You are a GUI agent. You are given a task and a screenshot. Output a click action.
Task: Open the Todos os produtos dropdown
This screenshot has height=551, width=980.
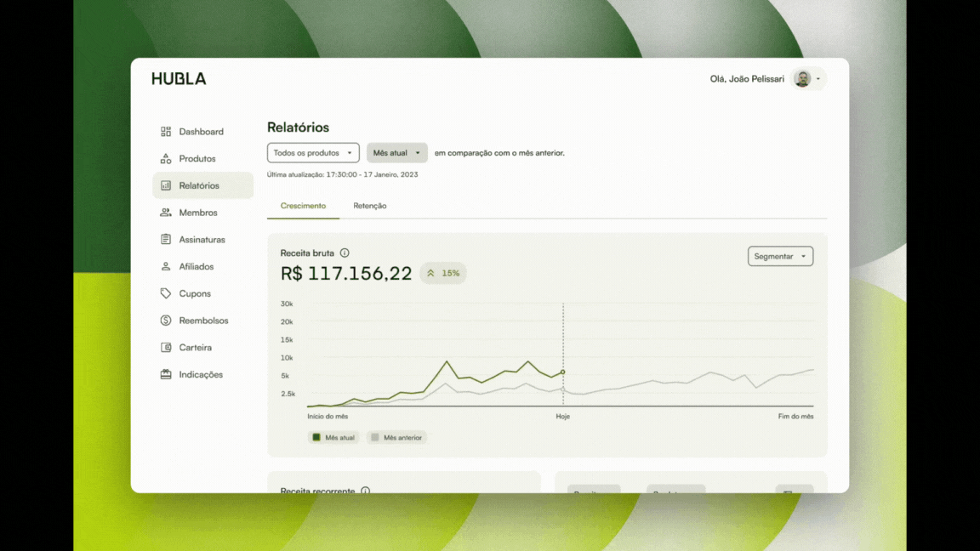coord(313,152)
